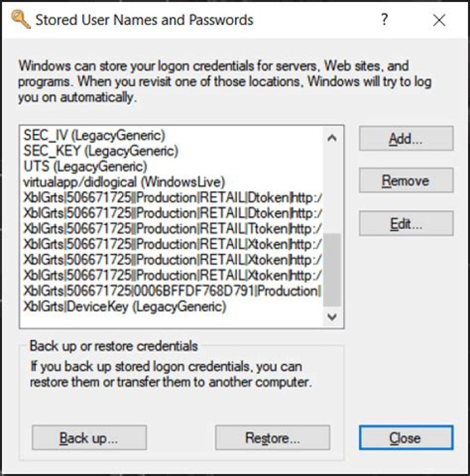Click the question mark help button
This screenshot has height=476, width=470.
click(385, 20)
